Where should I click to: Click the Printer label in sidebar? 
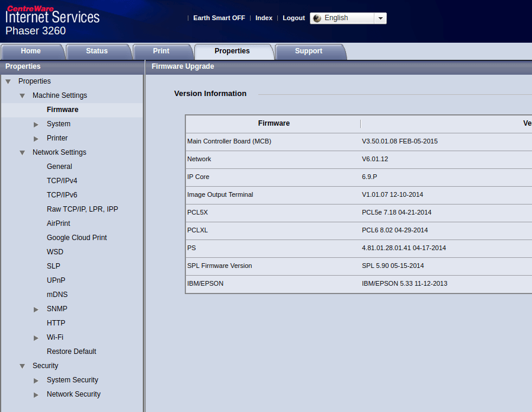pyautogui.click(x=57, y=138)
